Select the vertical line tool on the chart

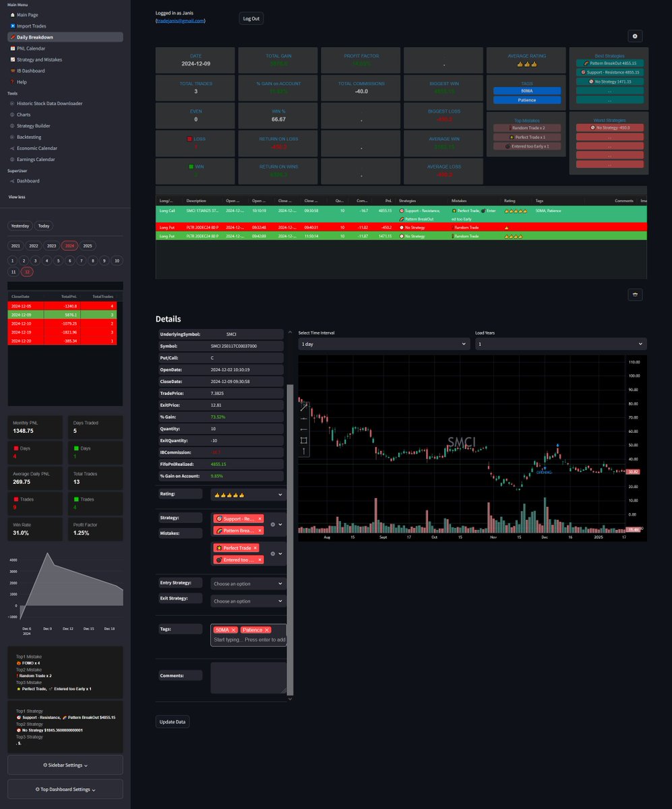click(x=304, y=450)
